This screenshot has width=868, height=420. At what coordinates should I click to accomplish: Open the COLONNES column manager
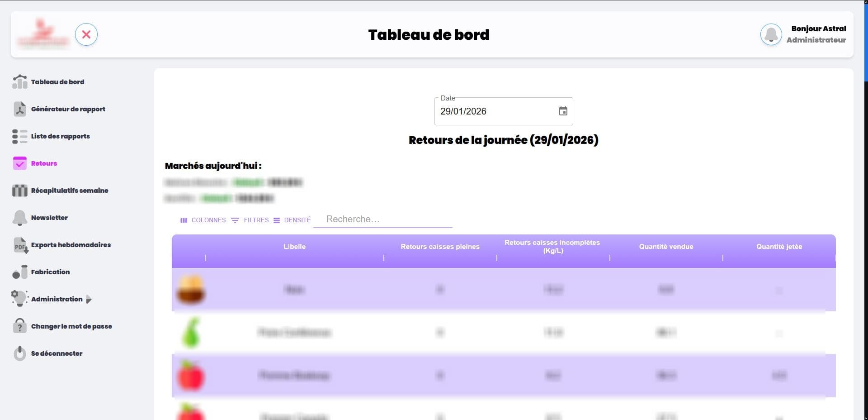(203, 220)
